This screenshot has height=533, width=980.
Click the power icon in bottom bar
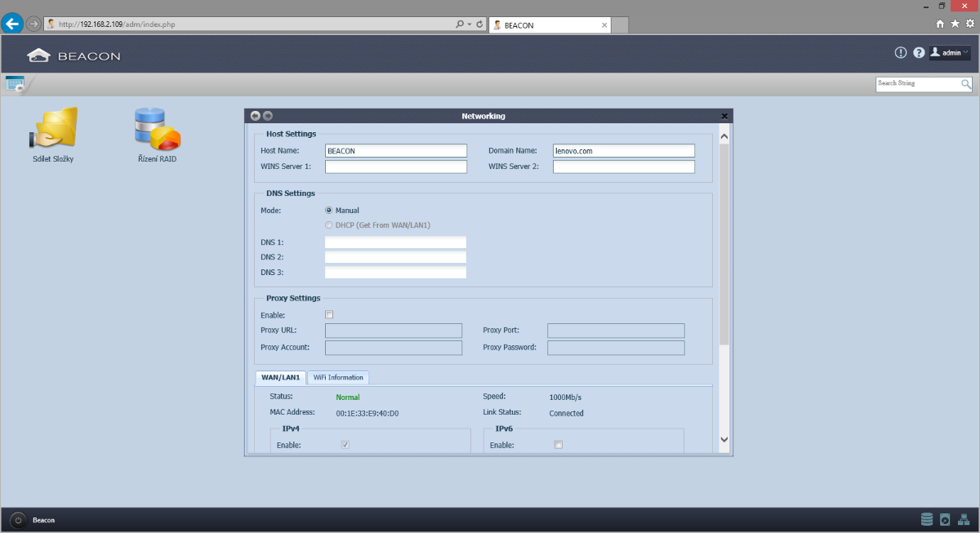click(18, 520)
